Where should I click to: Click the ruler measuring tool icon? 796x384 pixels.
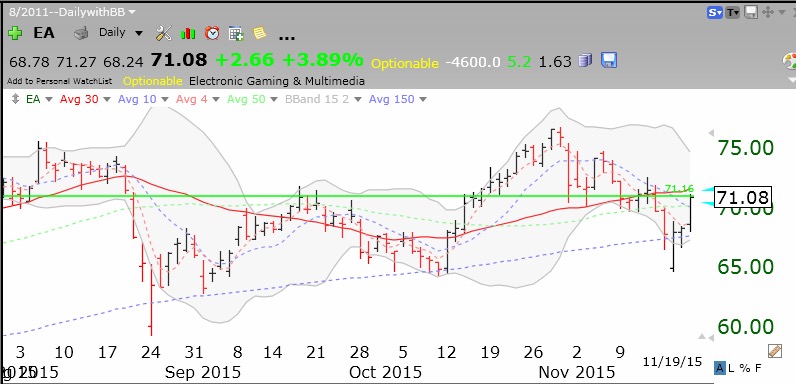coord(775,351)
